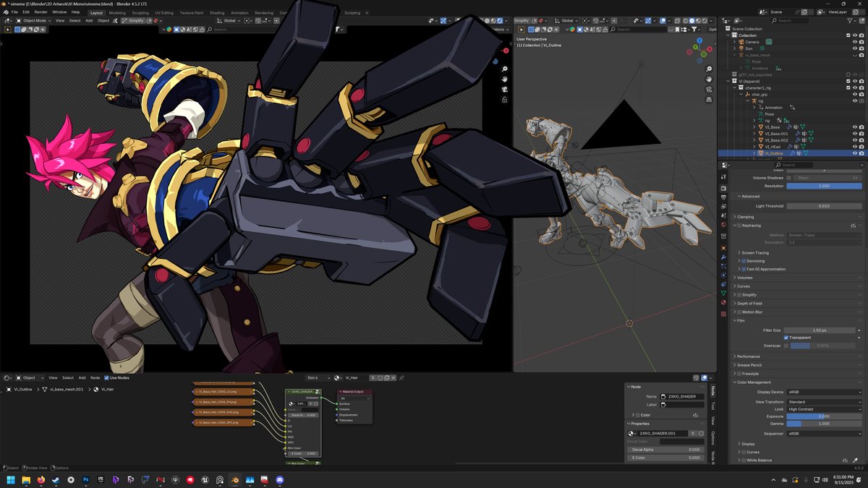Expand VI_Base.002 in the outliner
The width and height of the screenshot is (868, 488).
point(754,140)
